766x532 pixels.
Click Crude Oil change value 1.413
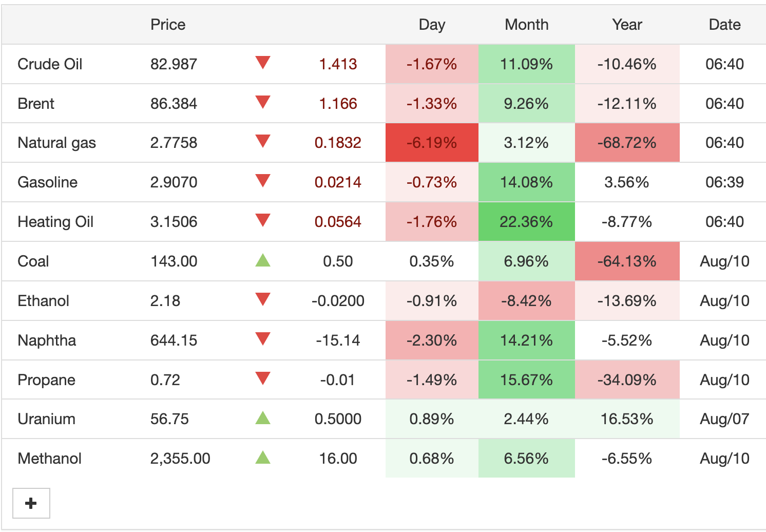coord(338,64)
